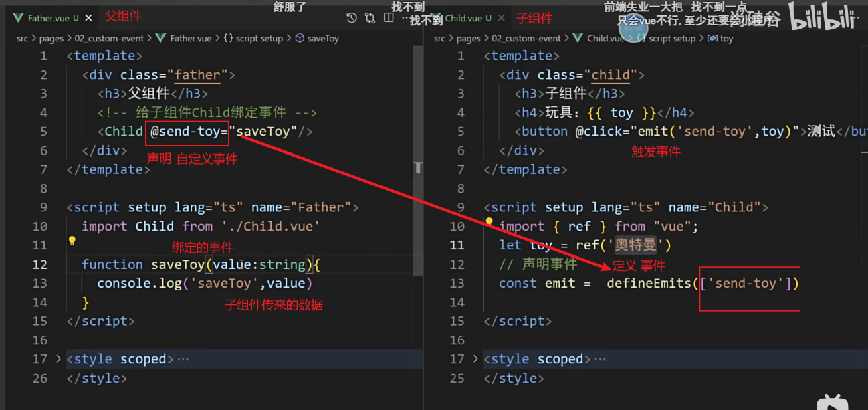Click 'pages' segment in Child.vue breadcrumb
The width and height of the screenshot is (868, 410).
pos(468,39)
